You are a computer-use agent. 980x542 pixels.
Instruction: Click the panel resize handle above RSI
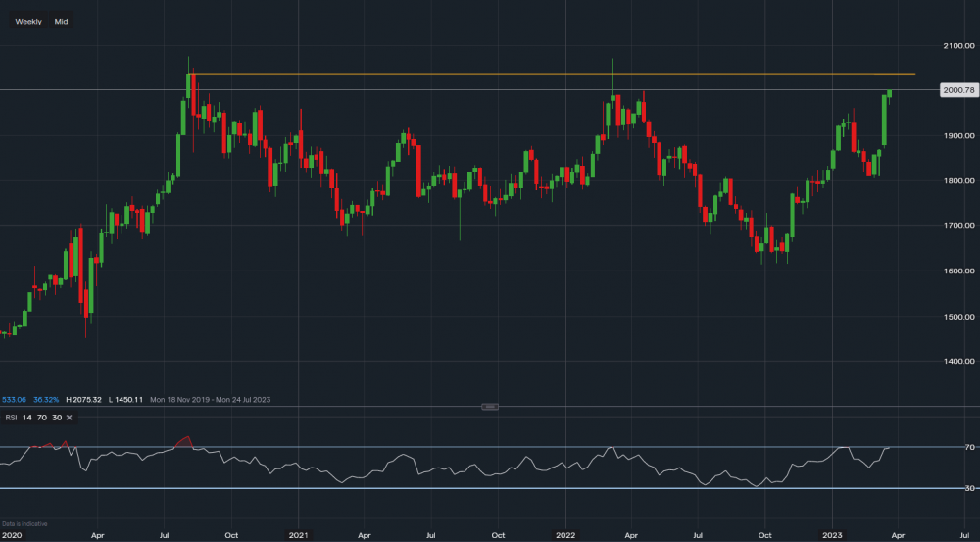pos(490,407)
